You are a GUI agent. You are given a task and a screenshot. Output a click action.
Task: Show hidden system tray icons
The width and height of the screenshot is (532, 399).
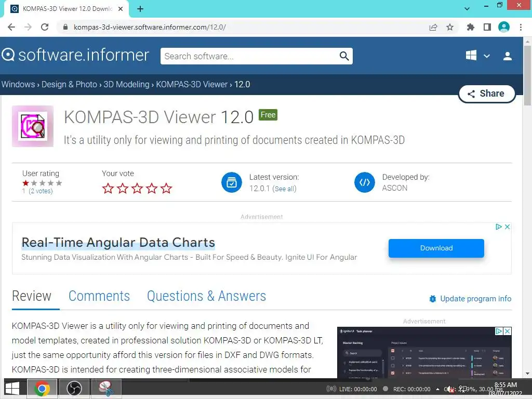pos(437,389)
